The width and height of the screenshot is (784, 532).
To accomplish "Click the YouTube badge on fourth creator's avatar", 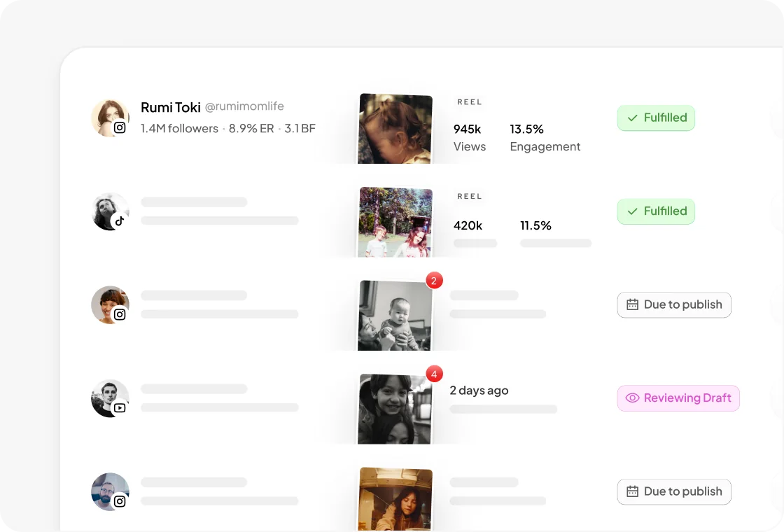I will [x=120, y=408].
